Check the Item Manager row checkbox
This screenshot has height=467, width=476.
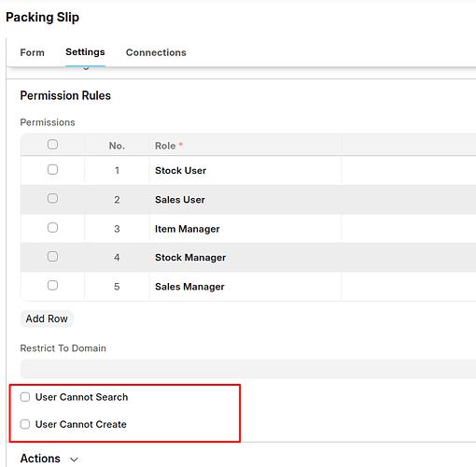pos(52,228)
